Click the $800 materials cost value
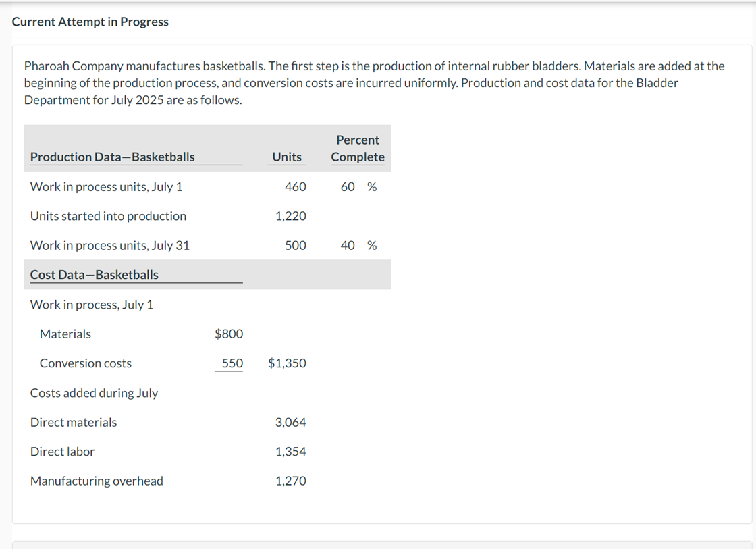 229,334
